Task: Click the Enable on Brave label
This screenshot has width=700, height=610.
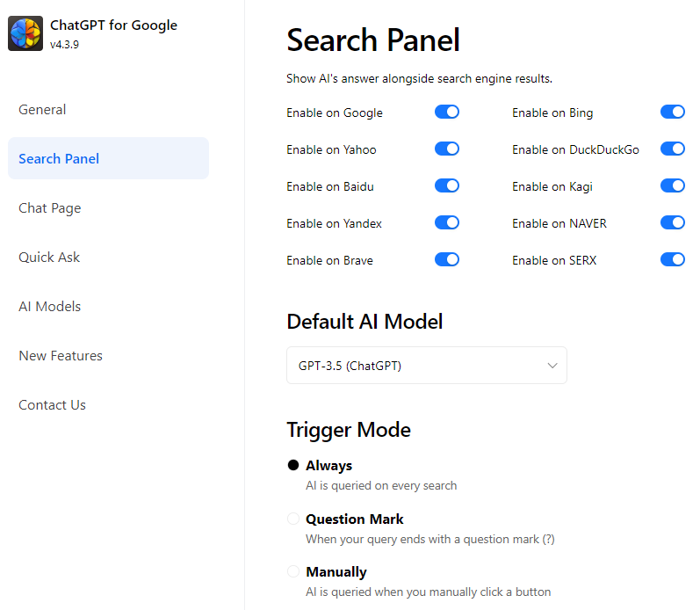Action: click(x=329, y=260)
